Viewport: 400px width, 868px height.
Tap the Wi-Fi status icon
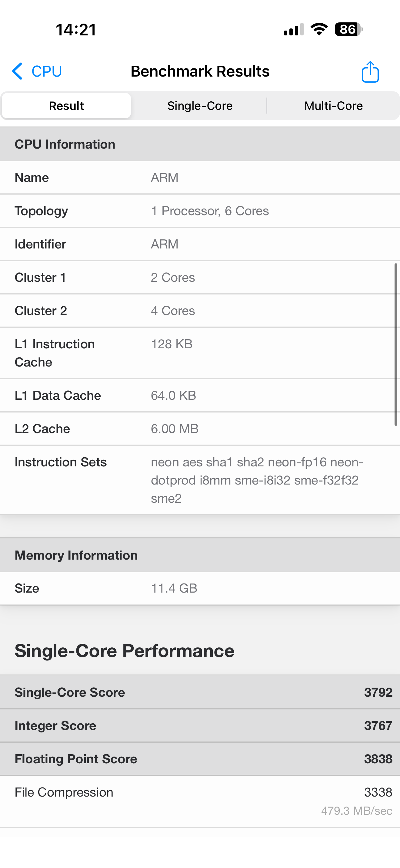[x=319, y=29]
